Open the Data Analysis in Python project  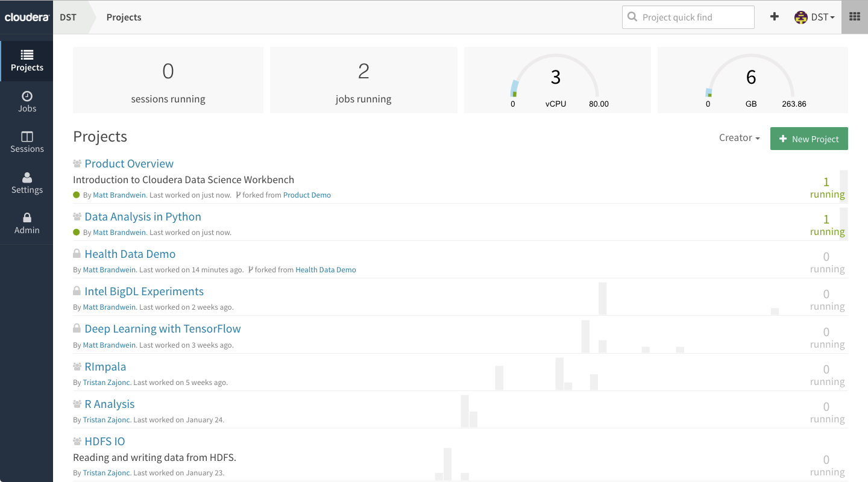point(143,216)
